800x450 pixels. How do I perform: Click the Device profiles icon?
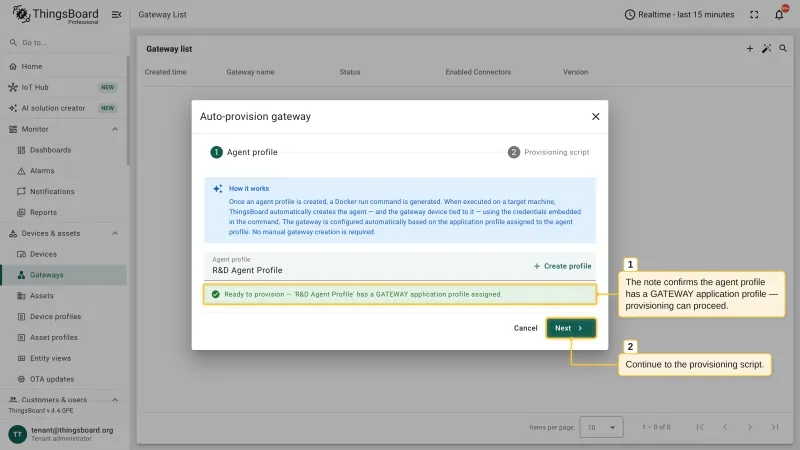tap(21, 317)
